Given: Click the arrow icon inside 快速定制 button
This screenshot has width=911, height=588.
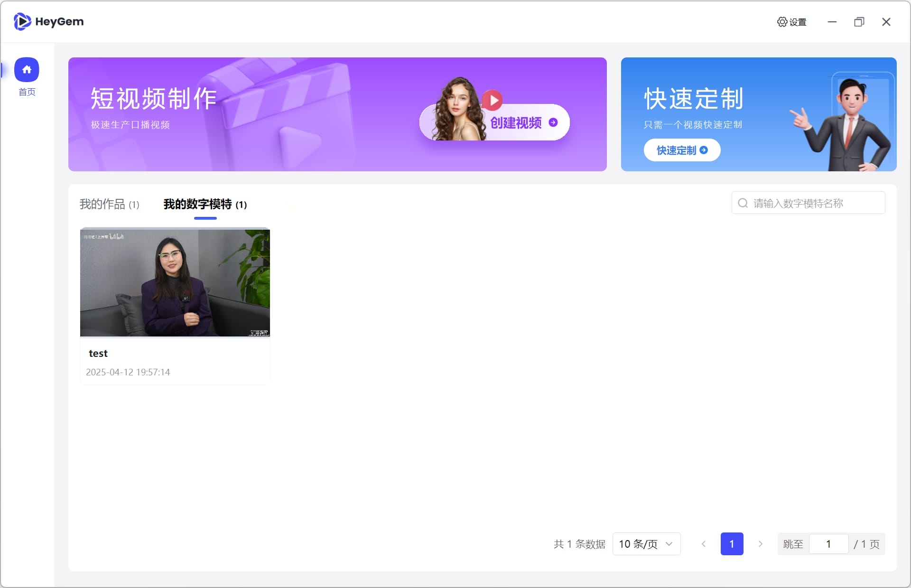Looking at the screenshot, I should click(x=704, y=150).
